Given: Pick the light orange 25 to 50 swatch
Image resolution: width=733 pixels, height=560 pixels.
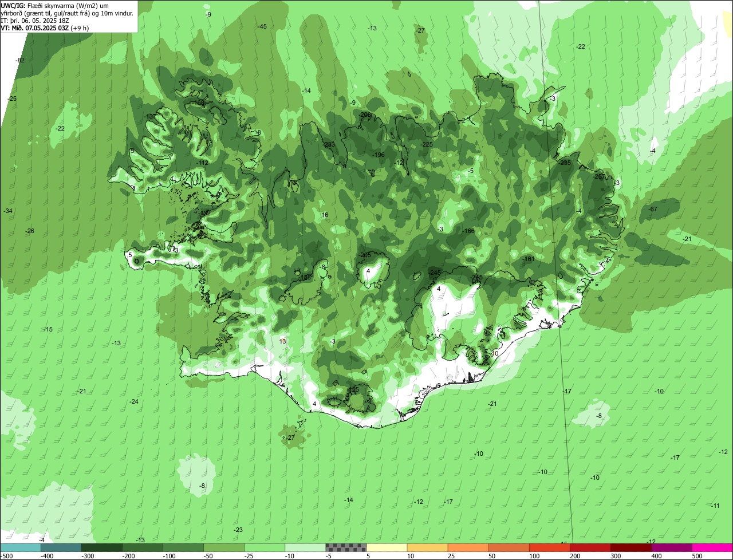Looking at the screenshot, I should pos(468,547).
